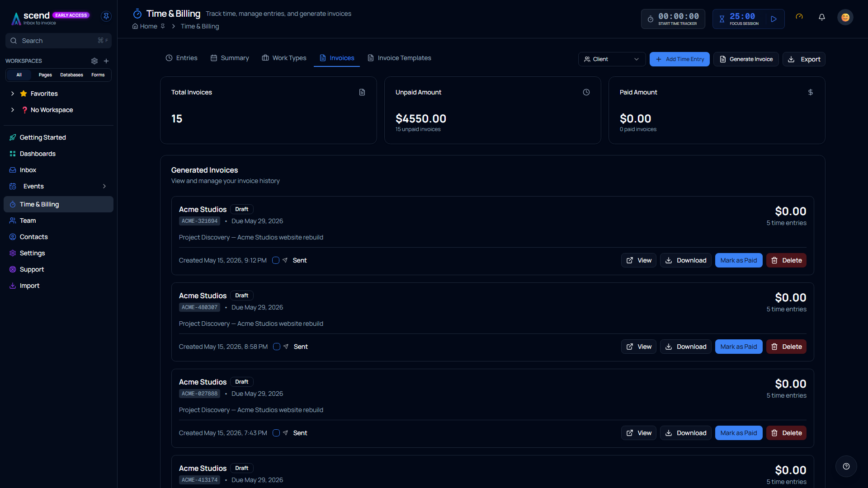Open Support in the sidebar
Viewport: 868px width, 488px height.
point(58,269)
